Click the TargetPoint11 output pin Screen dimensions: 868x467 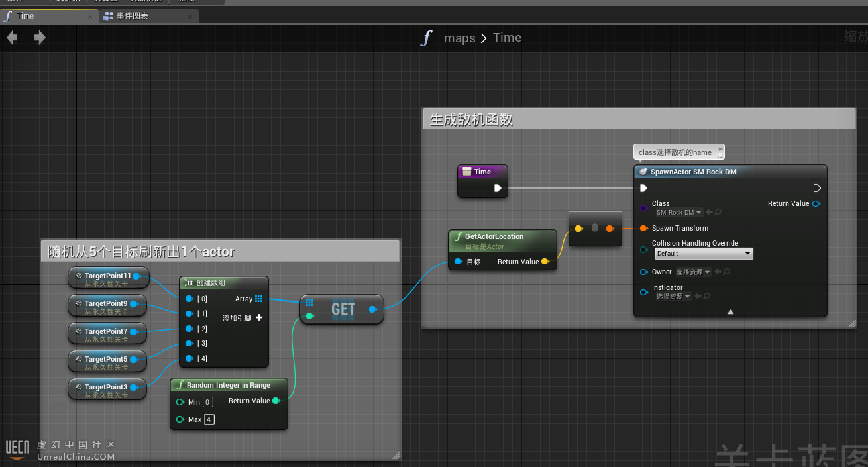[136, 276]
